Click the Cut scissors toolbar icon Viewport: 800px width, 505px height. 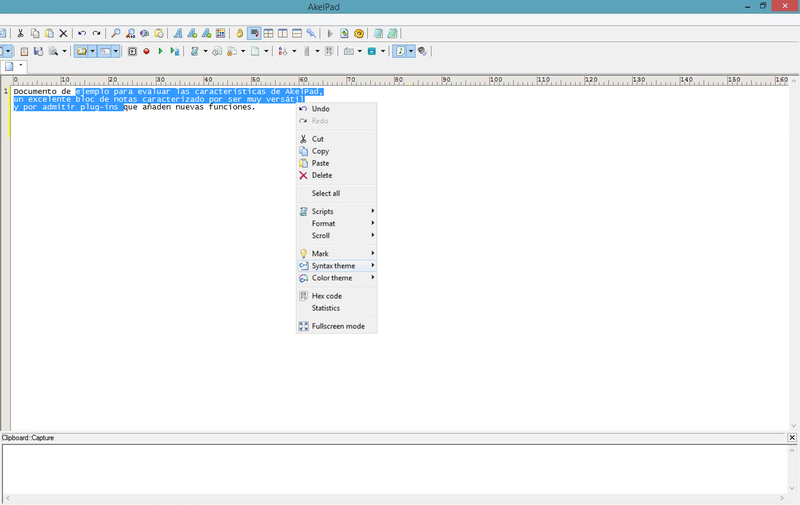pyautogui.click(x=20, y=34)
